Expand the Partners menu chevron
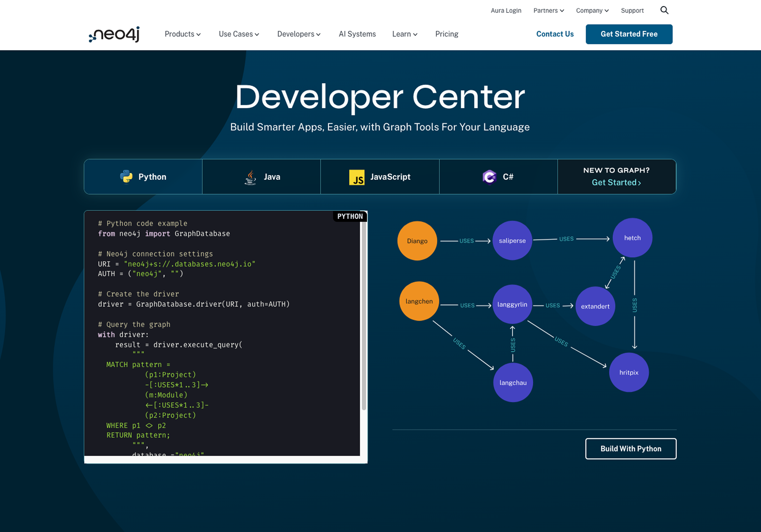Screen dimensions: 761x532 (x=562, y=11)
